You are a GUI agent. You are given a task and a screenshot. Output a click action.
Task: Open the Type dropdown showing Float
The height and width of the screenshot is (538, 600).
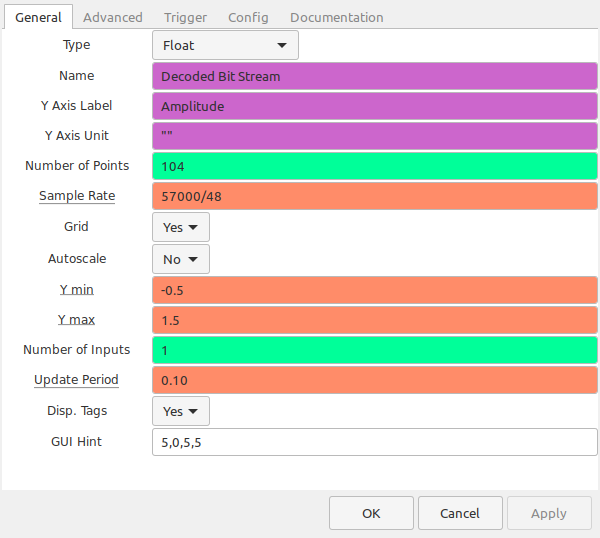point(225,45)
